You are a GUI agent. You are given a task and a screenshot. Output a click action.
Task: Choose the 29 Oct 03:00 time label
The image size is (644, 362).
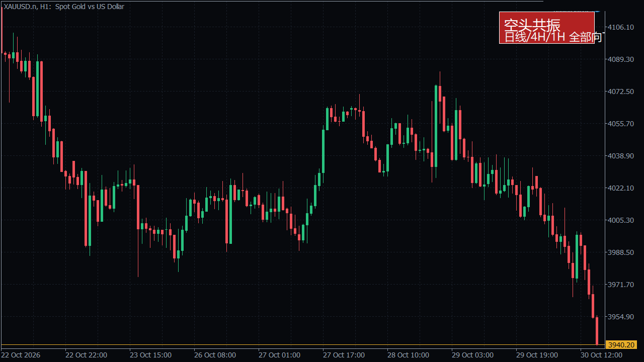[472, 355]
